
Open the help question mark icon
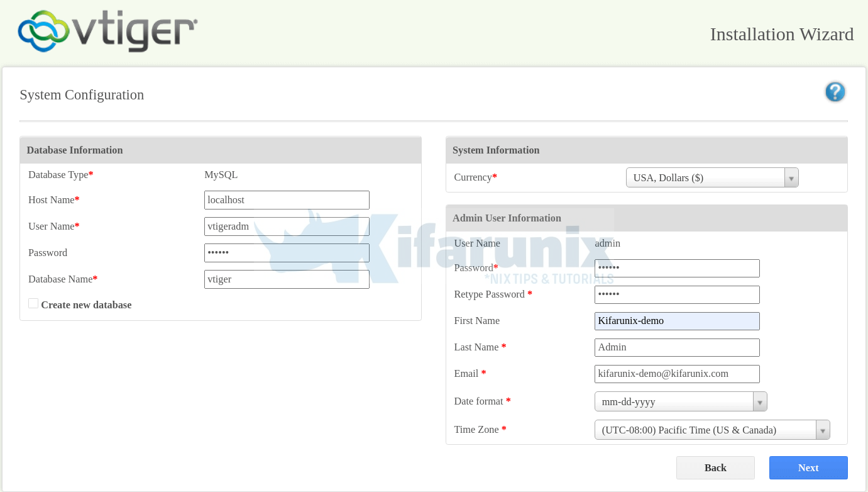(x=835, y=92)
